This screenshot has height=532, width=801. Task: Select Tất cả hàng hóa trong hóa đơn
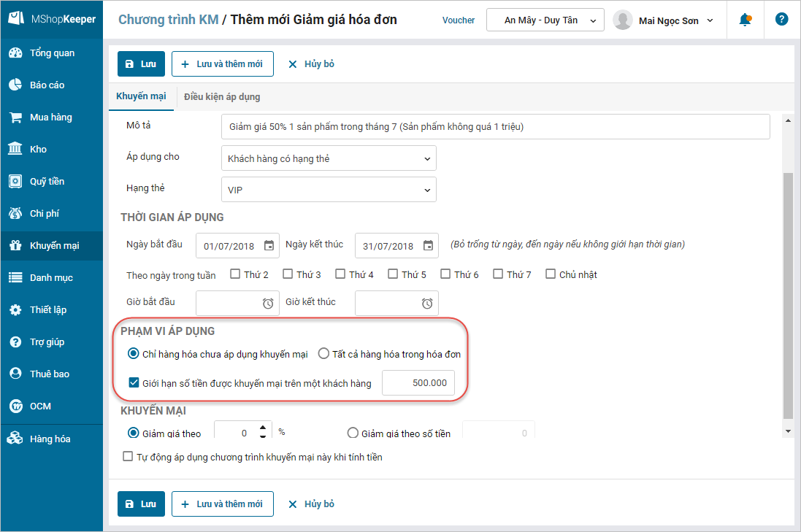(324, 354)
